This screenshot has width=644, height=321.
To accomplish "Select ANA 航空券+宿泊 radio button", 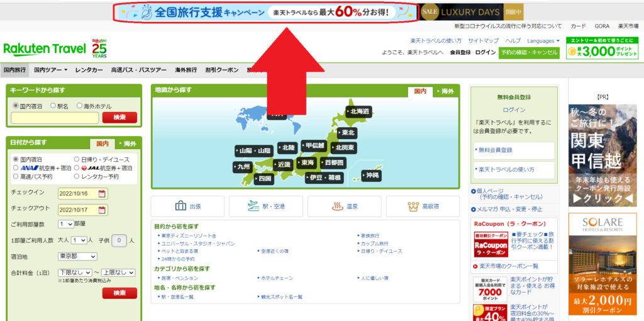I will (16, 167).
